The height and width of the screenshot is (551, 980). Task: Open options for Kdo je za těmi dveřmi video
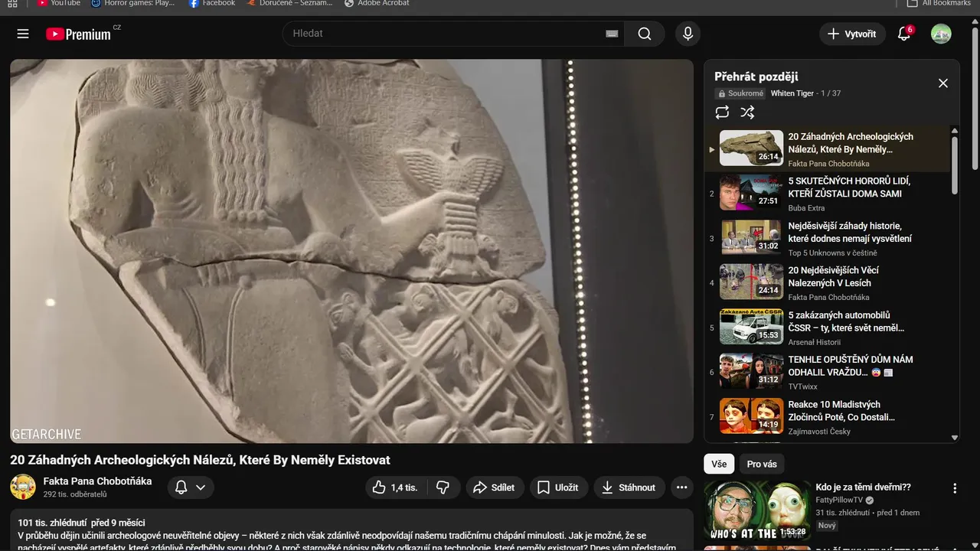click(x=955, y=488)
